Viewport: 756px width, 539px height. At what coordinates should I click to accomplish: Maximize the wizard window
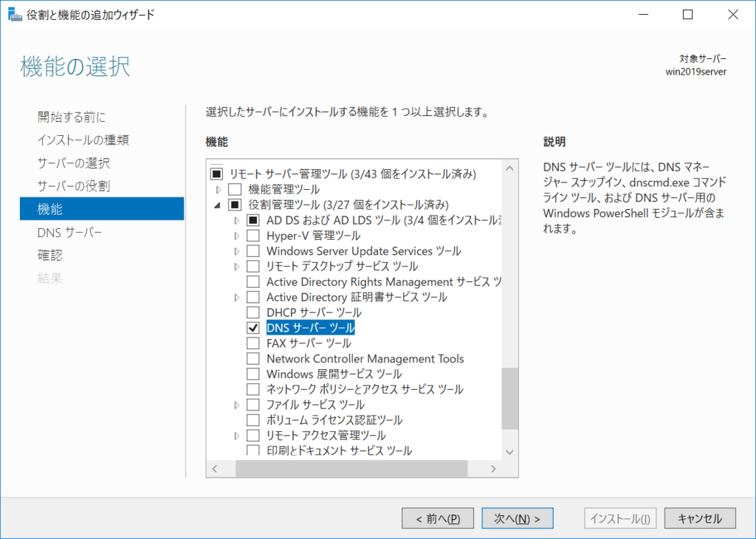click(x=688, y=15)
